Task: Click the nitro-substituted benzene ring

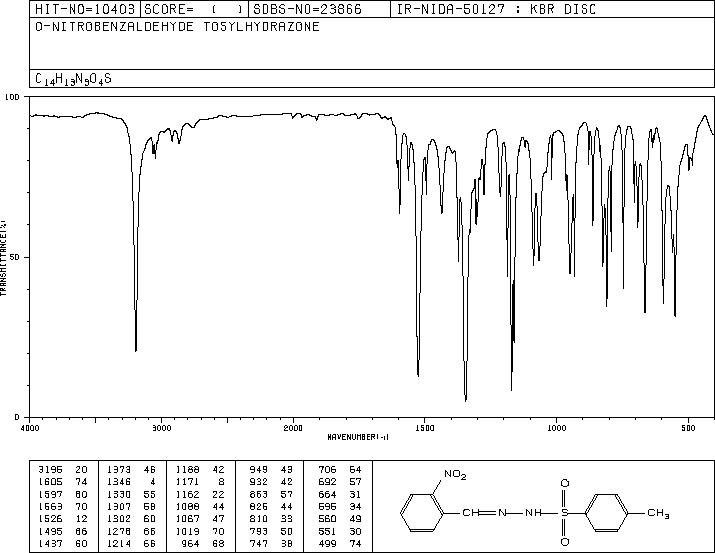Action: 422,513
